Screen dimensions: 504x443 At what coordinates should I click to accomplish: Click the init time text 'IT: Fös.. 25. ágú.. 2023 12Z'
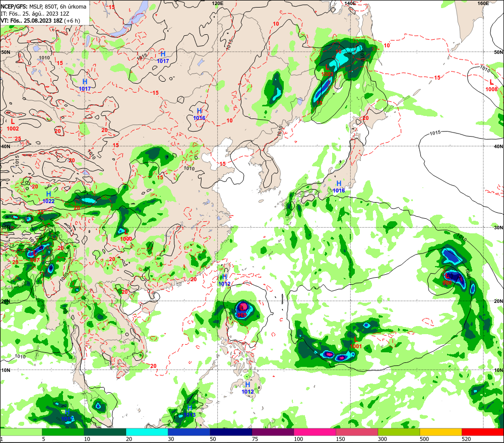tap(35, 14)
